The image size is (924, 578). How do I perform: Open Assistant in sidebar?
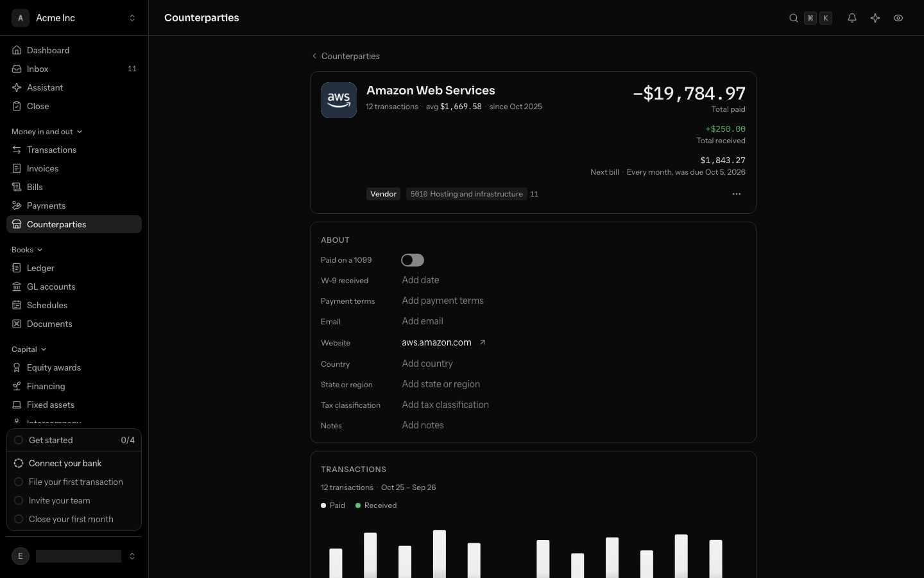(74, 87)
